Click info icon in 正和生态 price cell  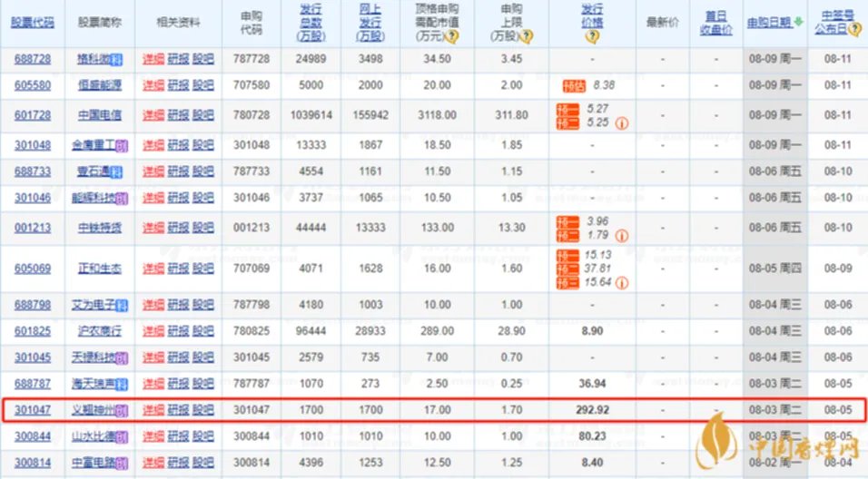coord(622,283)
